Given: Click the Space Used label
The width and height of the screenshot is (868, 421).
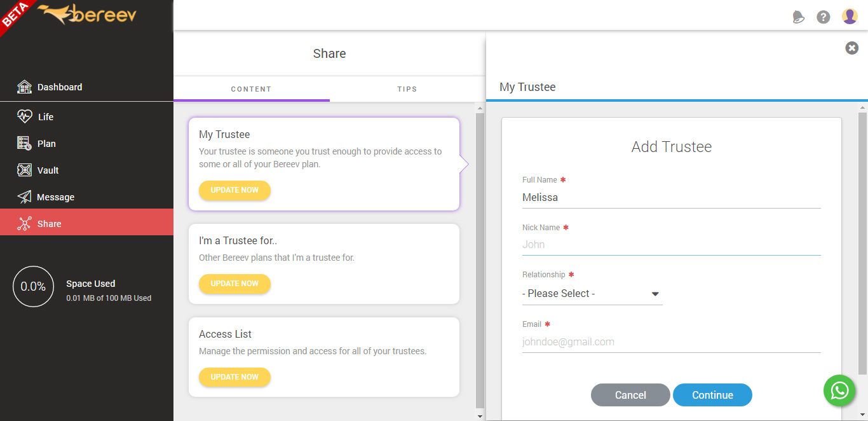Looking at the screenshot, I should (91, 284).
